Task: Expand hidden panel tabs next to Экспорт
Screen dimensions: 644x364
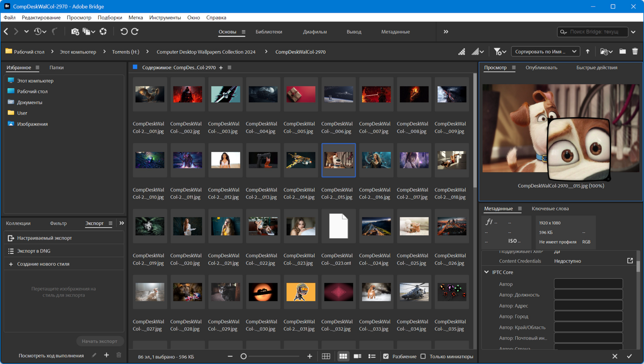Action: (122, 223)
